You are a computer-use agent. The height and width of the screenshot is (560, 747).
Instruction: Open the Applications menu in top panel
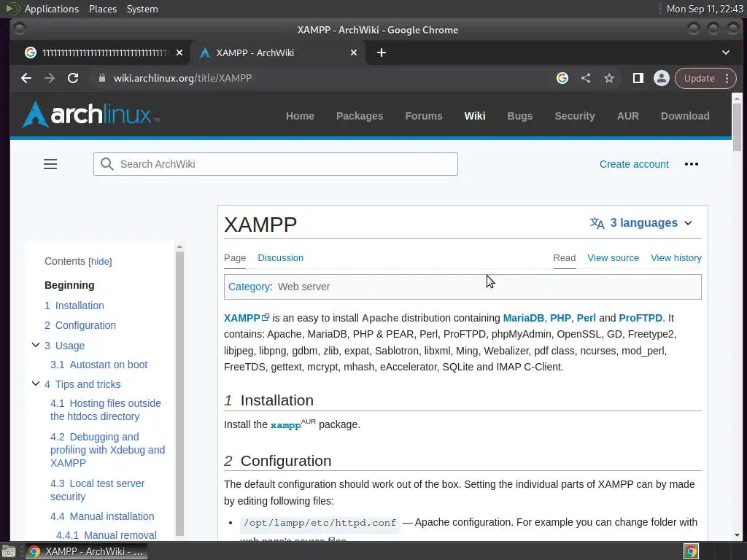[52, 9]
